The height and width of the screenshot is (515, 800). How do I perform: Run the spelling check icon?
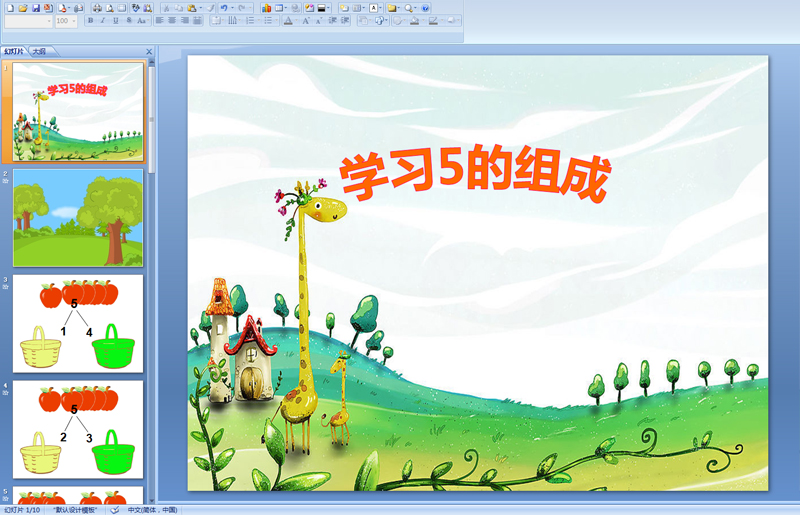click(136, 8)
